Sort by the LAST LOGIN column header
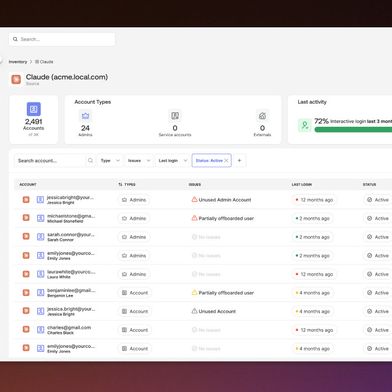This screenshot has width=392, height=392. (302, 184)
